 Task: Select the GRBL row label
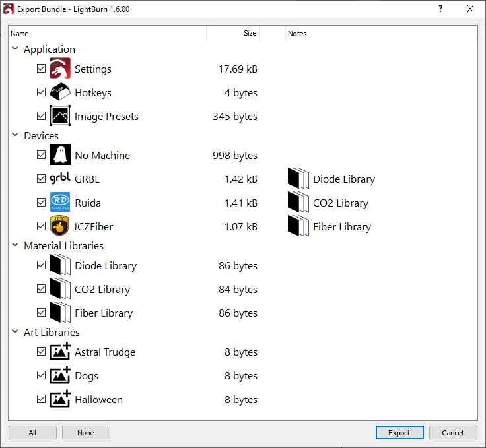(x=87, y=179)
